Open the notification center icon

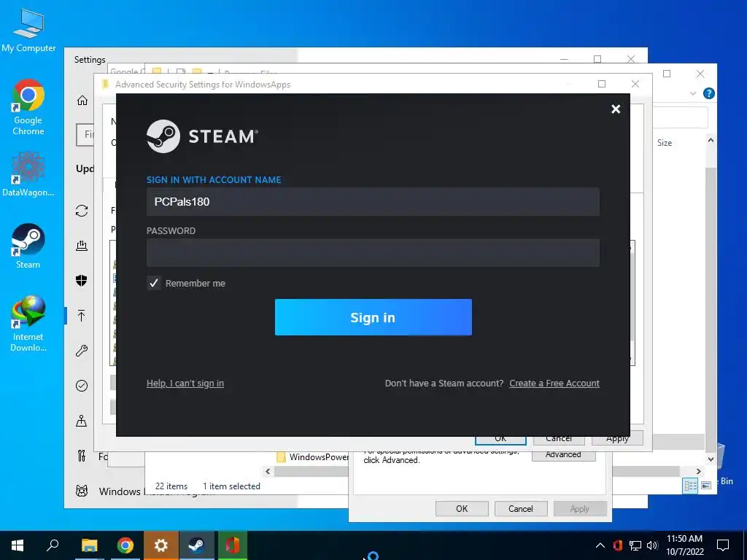723,545
